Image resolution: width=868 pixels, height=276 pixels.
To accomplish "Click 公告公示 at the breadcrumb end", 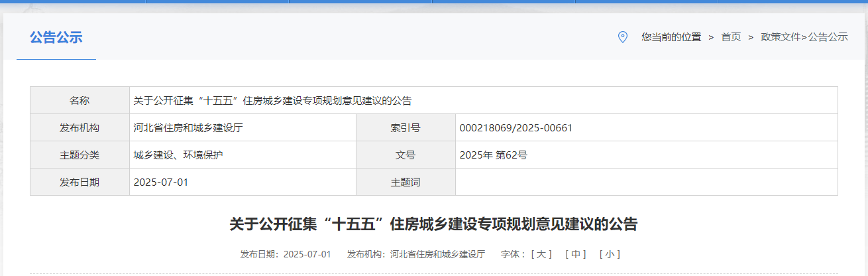I will click(x=828, y=37).
